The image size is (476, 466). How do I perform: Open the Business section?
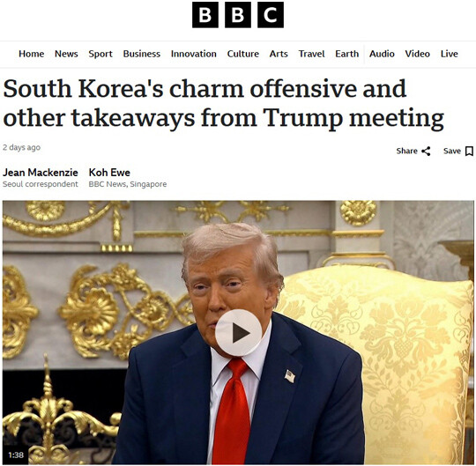click(142, 54)
